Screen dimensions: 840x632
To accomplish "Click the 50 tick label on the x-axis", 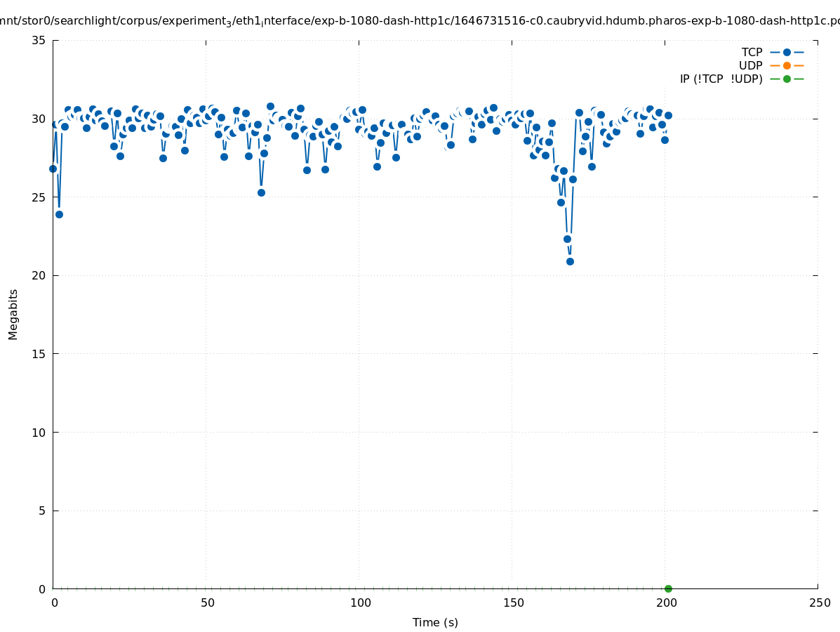I will click(206, 603).
